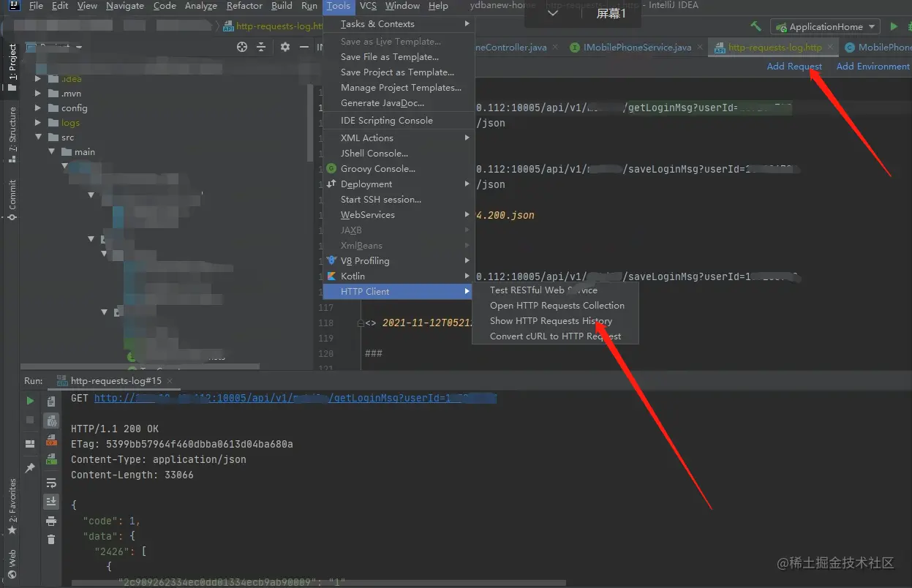This screenshot has width=912, height=588.
Task: Click the topmost document icon in Run toolbar
Action: pos(51,402)
